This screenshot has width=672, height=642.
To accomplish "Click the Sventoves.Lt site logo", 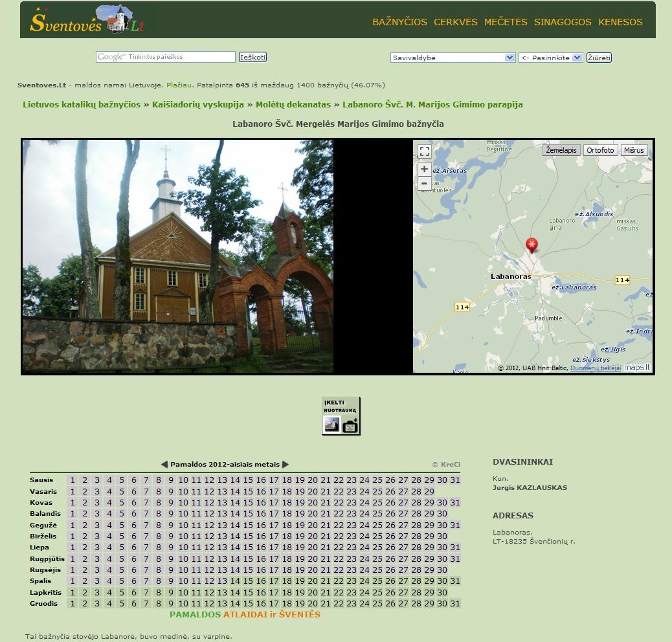I will tap(87, 19).
